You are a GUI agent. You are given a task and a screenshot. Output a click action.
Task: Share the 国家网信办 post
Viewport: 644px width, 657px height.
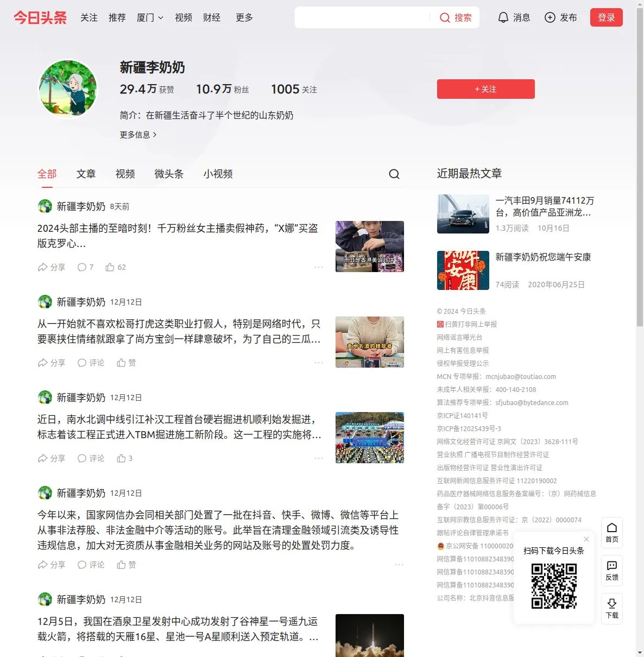tap(51, 565)
